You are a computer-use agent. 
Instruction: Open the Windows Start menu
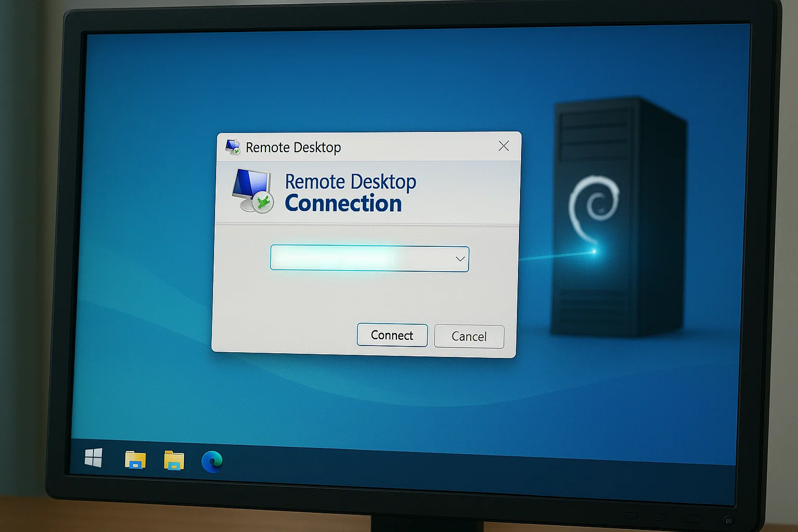point(94,458)
